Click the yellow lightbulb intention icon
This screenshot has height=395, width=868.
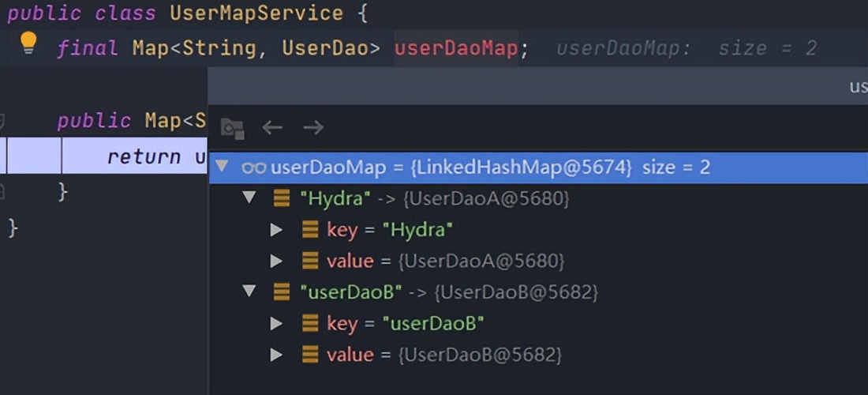pyautogui.click(x=28, y=43)
